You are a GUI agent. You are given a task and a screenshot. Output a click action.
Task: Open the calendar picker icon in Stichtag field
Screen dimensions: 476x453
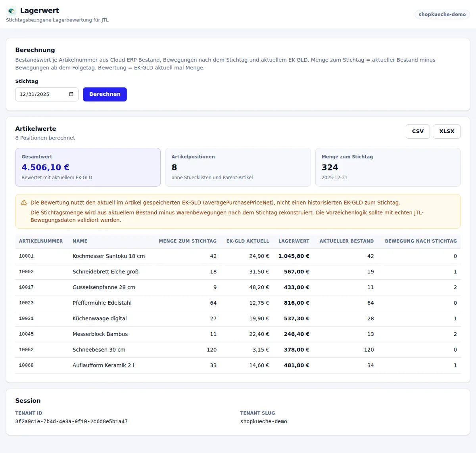(71, 94)
